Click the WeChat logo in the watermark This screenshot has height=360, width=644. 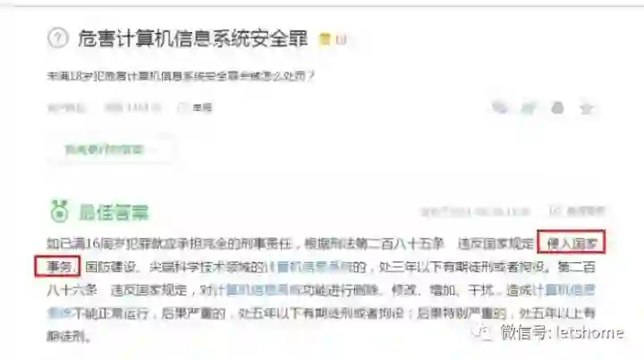tap(482, 332)
